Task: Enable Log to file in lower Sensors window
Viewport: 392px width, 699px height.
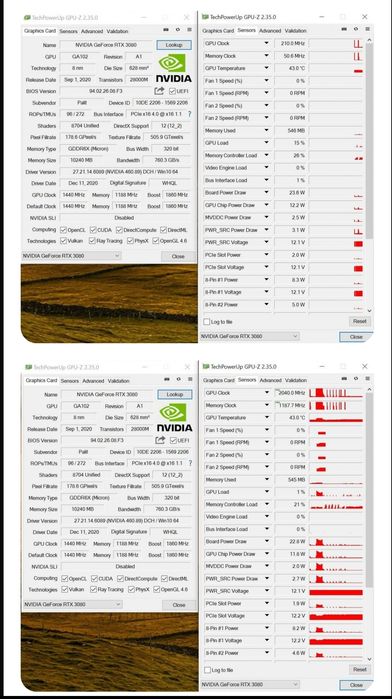Action: (207, 670)
